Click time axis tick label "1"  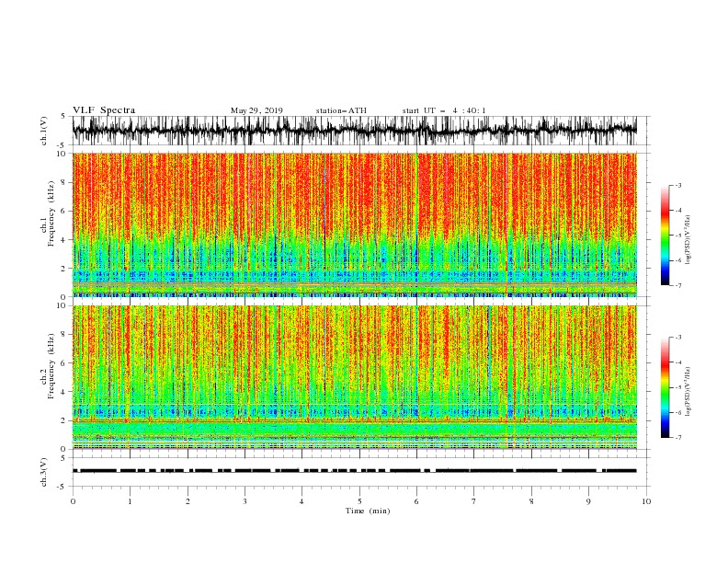click(130, 501)
